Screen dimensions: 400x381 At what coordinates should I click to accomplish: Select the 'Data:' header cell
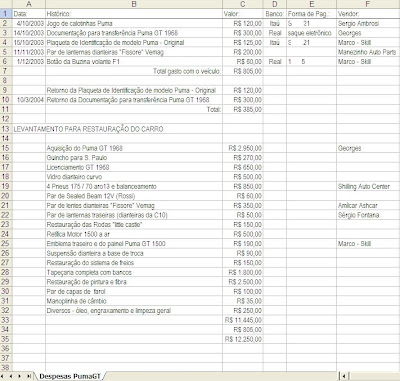[x=29, y=14]
